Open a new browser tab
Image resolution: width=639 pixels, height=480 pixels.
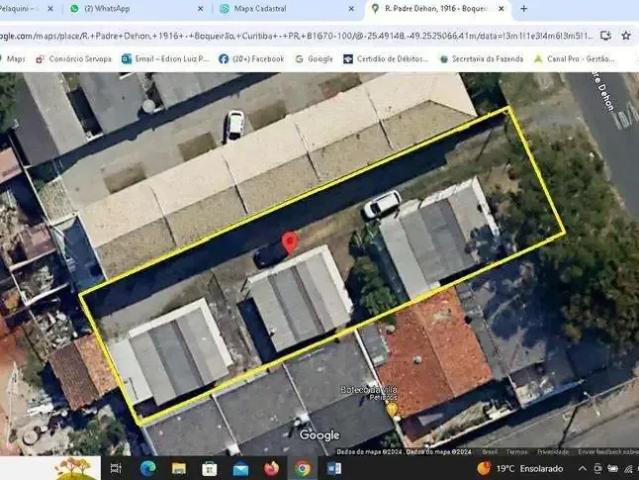click(x=523, y=8)
